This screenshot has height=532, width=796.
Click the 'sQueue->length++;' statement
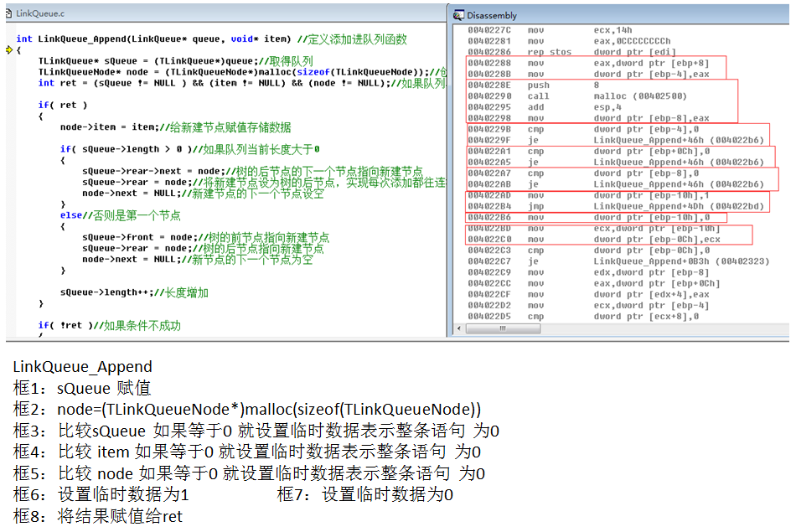[134, 292]
